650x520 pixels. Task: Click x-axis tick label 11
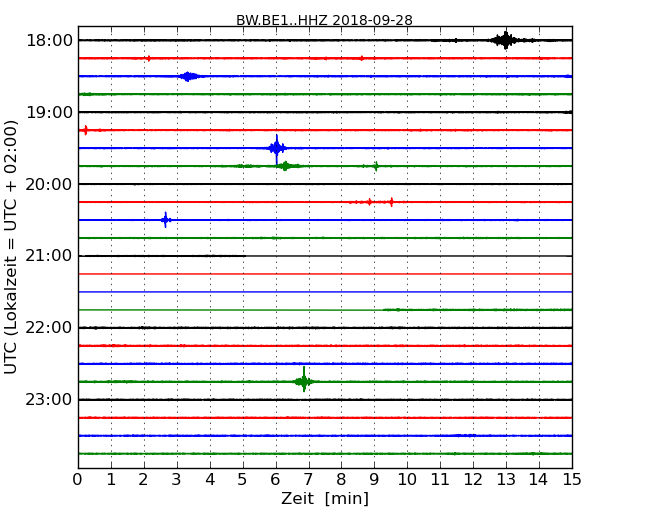440,480
